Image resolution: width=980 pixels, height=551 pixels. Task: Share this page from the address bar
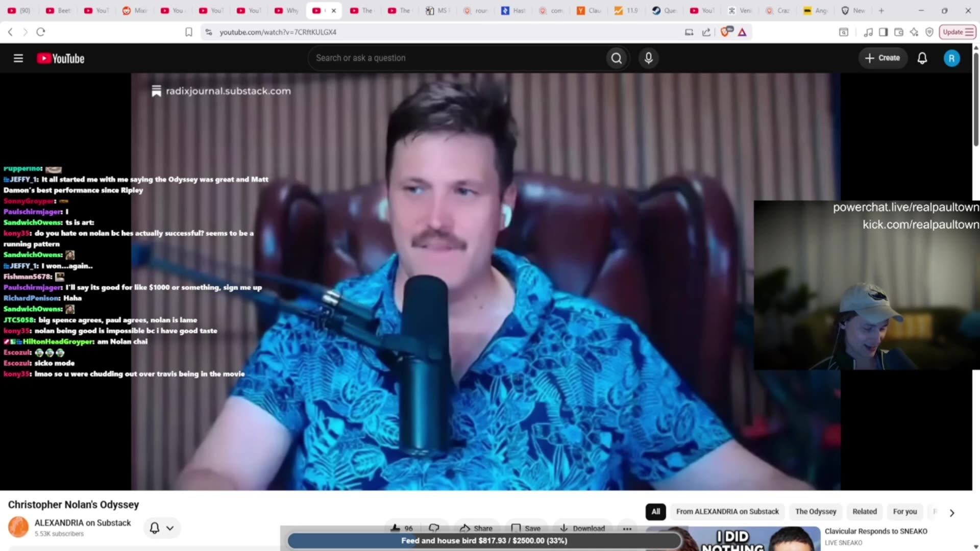[x=706, y=32]
